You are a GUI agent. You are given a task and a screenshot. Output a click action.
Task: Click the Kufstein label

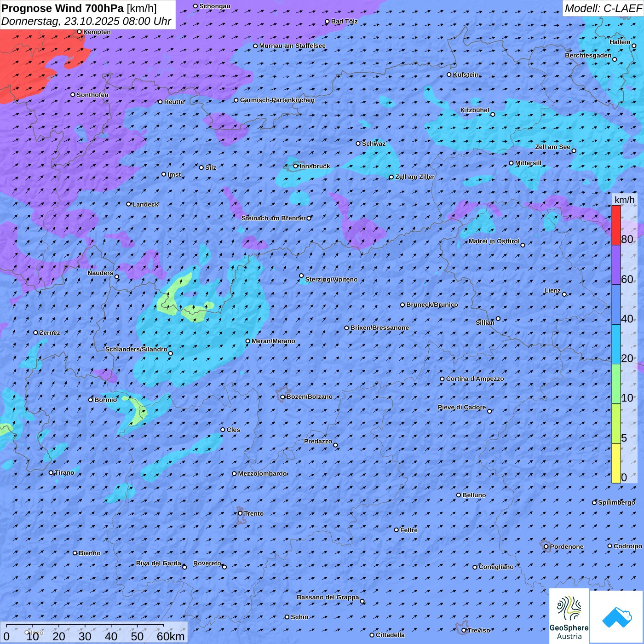pyautogui.click(x=466, y=75)
